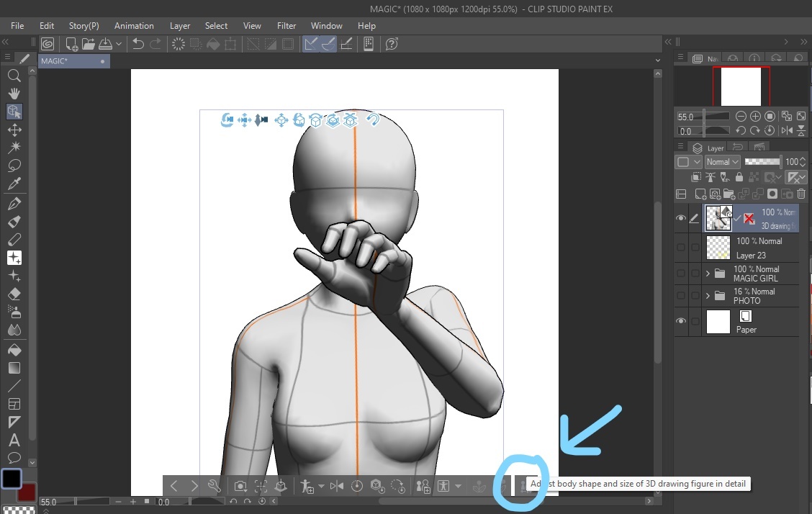
Task: Click the Lock Layer padlock icon
Action: coord(738,178)
